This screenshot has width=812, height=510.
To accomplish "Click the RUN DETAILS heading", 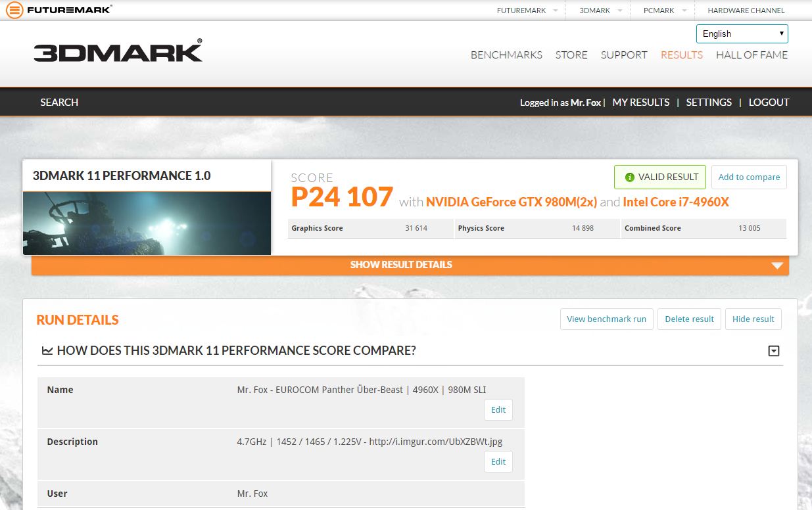I will (x=78, y=320).
